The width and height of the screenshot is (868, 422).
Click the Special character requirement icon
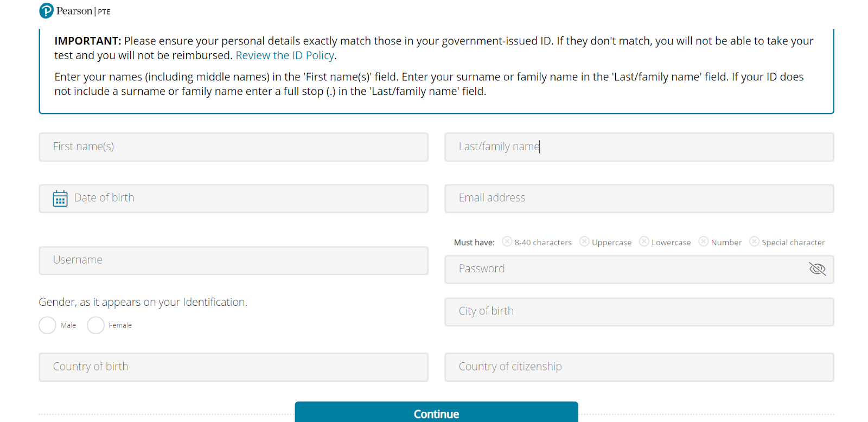pyautogui.click(x=754, y=241)
